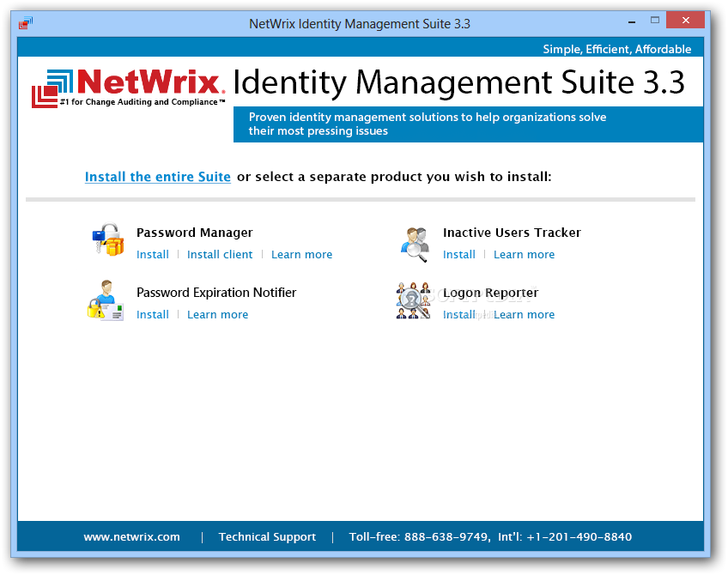This screenshot has width=728, height=575.
Task: Click the Password Manager padlock icon
Action: (x=107, y=239)
